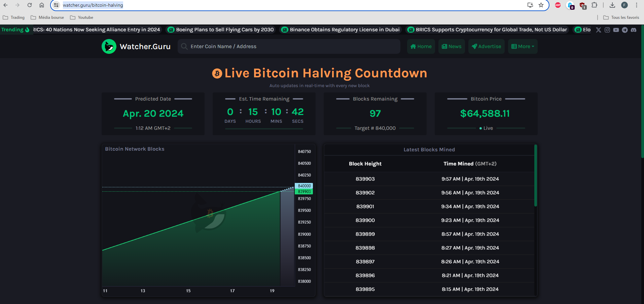This screenshot has height=304, width=644.
Task: Focus the 'Enter Coin Name / Address' search field
Action: [289, 46]
